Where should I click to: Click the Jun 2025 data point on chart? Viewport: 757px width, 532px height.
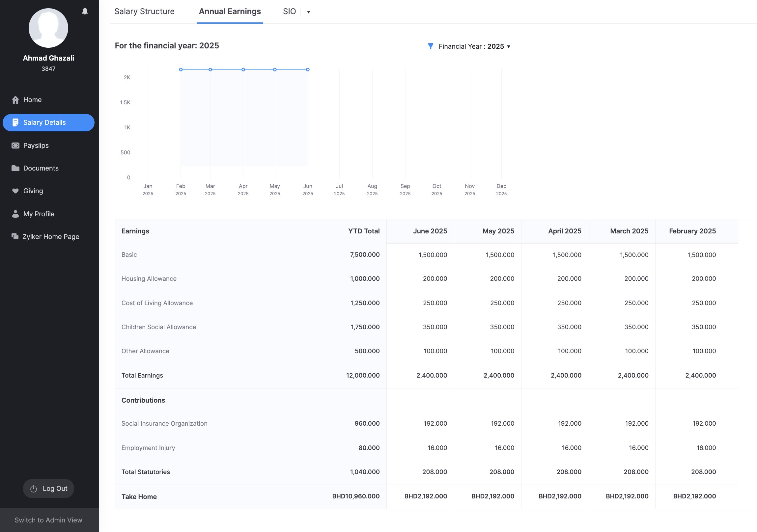[307, 69]
